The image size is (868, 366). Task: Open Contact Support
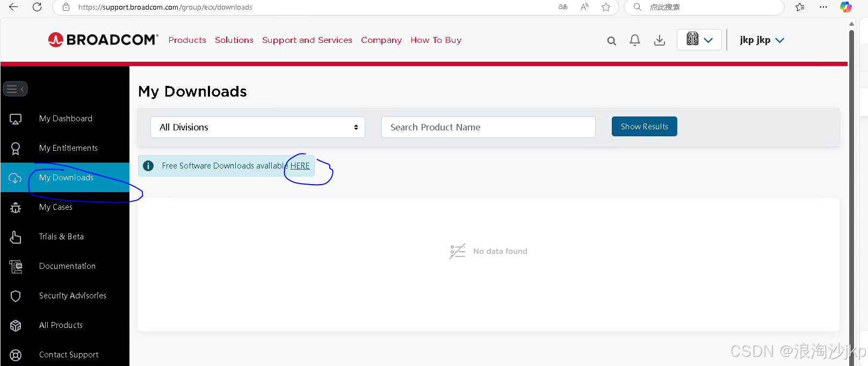69,355
